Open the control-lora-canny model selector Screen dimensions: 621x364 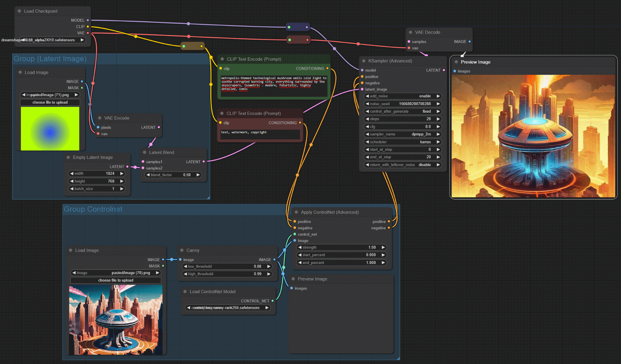(x=227, y=308)
